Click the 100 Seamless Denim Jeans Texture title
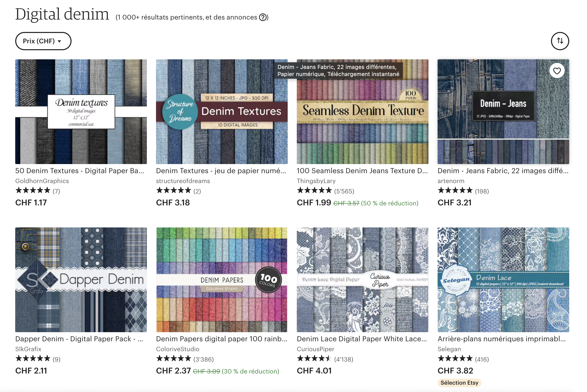Screen dimensions: 587x392 pyautogui.click(x=362, y=171)
